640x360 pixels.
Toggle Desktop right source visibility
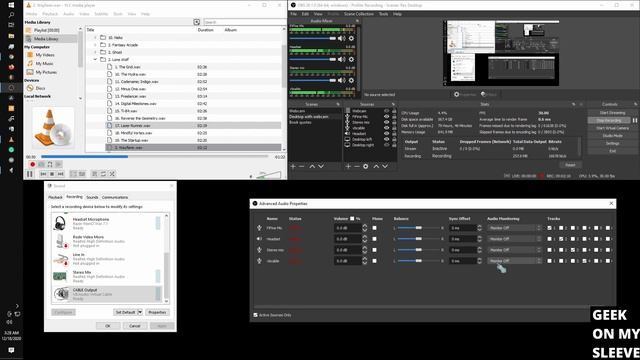[386, 145]
